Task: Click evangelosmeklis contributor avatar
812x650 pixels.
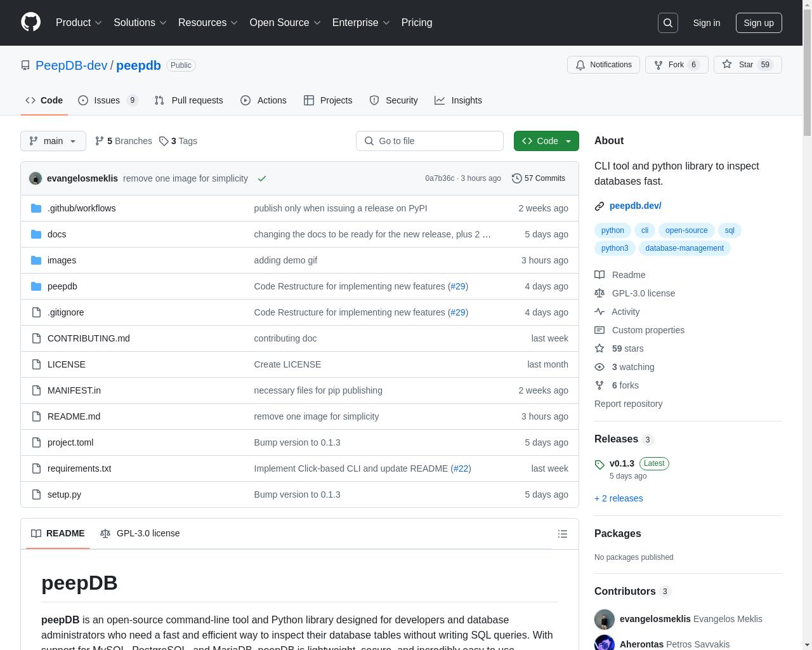Action: (x=605, y=619)
